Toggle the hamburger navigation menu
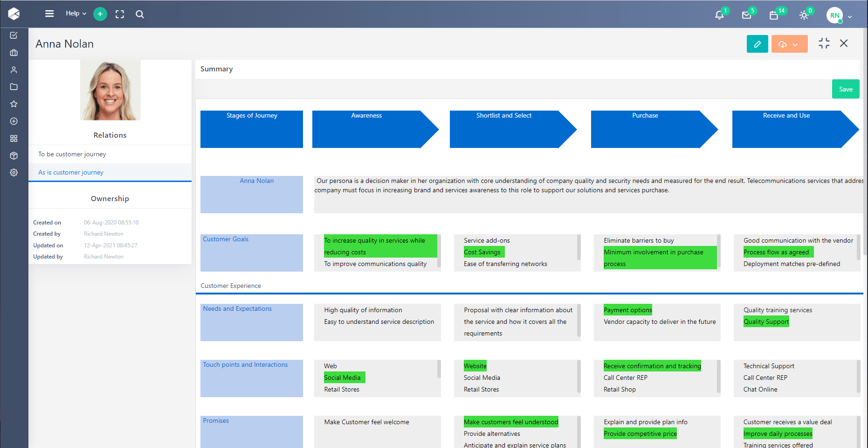The width and height of the screenshot is (868, 448). 49,14
